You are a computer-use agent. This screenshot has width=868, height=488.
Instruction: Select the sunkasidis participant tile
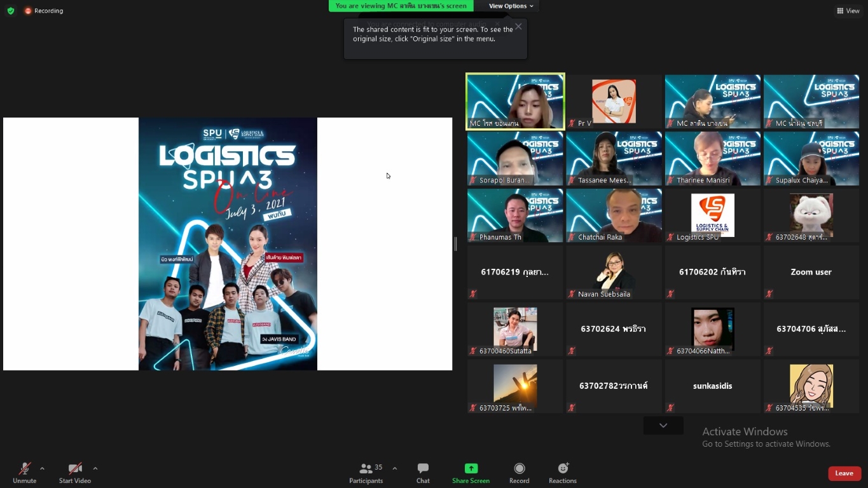[x=713, y=386]
